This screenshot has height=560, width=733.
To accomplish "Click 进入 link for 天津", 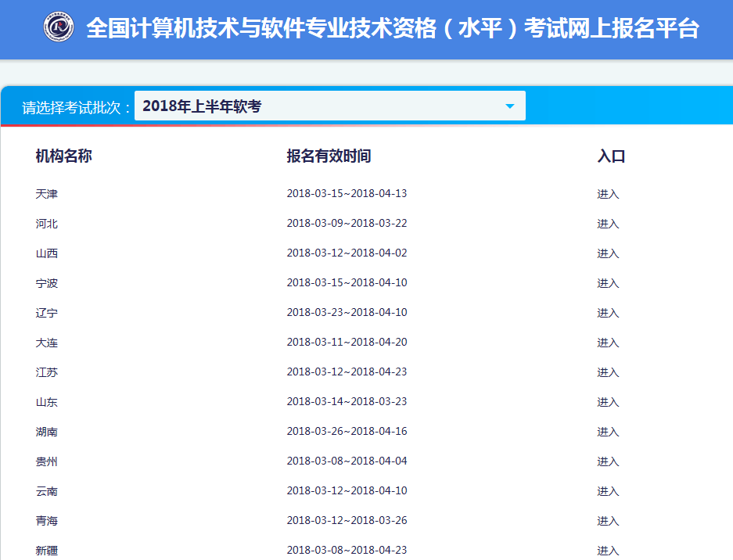I will click(608, 194).
